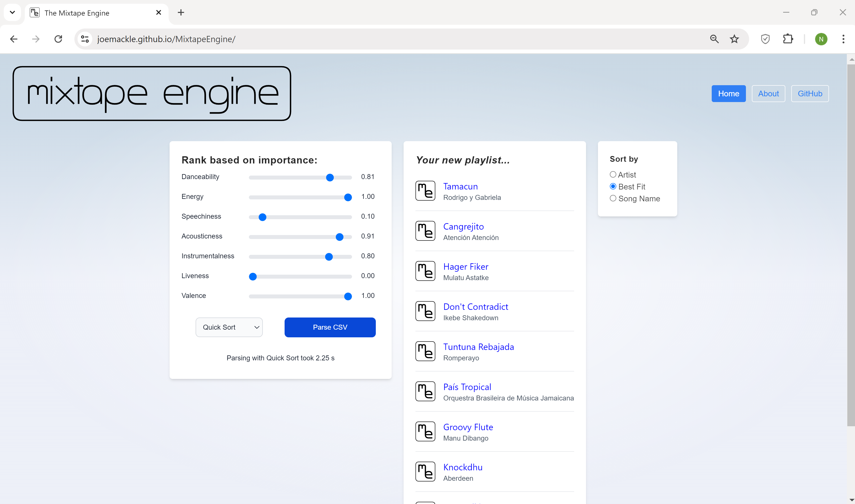
Task: Open a new browser tab with plus
Action: pos(181,13)
